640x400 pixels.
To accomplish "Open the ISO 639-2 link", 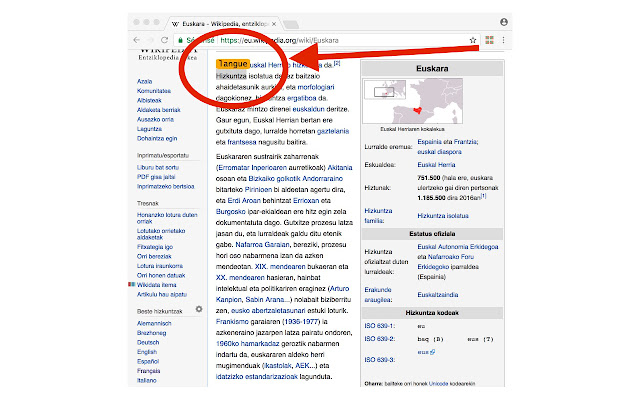I will 379,339.
